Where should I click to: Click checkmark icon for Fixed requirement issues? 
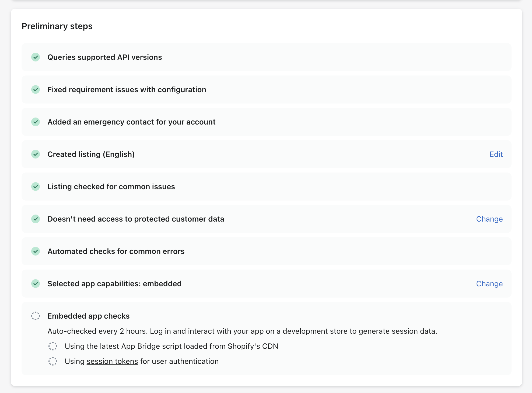pos(36,89)
